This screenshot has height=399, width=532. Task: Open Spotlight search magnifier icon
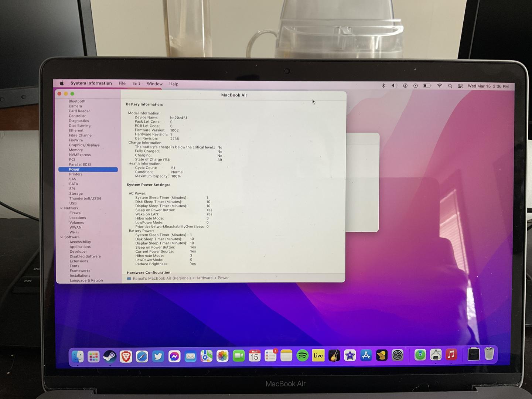click(450, 86)
